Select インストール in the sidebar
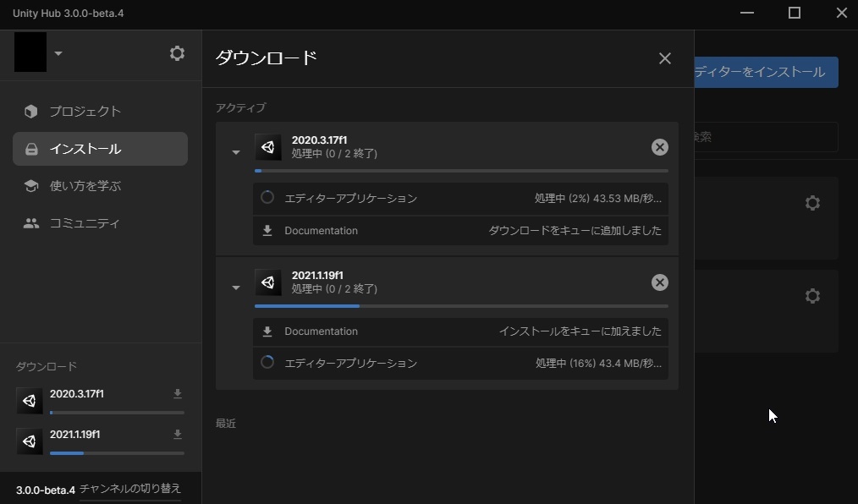The height and width of the screenshot is (504, 858). pos(100,149)
